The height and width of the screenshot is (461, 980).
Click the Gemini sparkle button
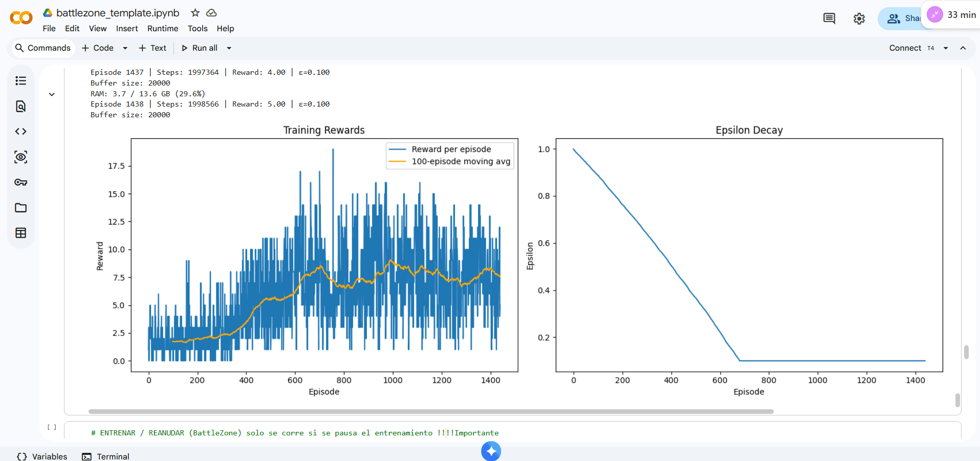tap(491, 451)
